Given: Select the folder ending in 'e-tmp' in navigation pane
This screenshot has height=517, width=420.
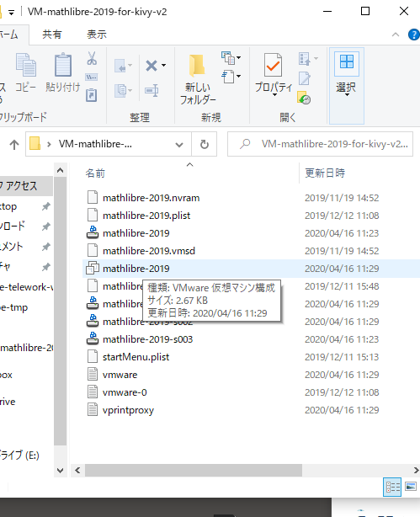Looking at the screenshot, I should pyautogui.click(x=13, y=307).
